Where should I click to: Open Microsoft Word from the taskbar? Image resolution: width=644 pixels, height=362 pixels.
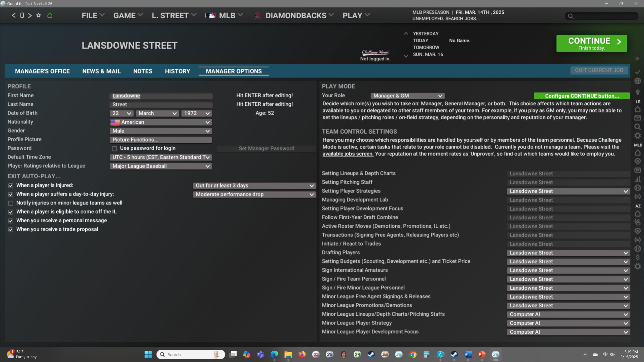(x=468, y=354)
